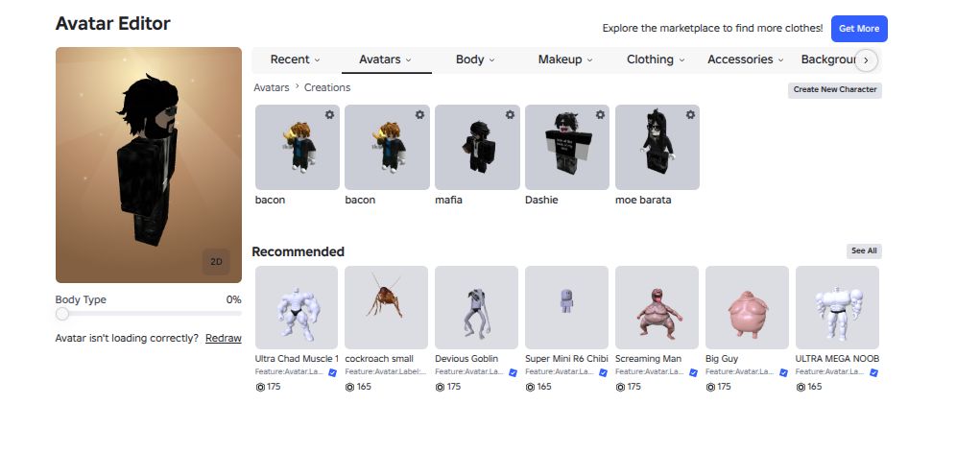Open Screaming Man recommended thumbnail

click(657, 308)
